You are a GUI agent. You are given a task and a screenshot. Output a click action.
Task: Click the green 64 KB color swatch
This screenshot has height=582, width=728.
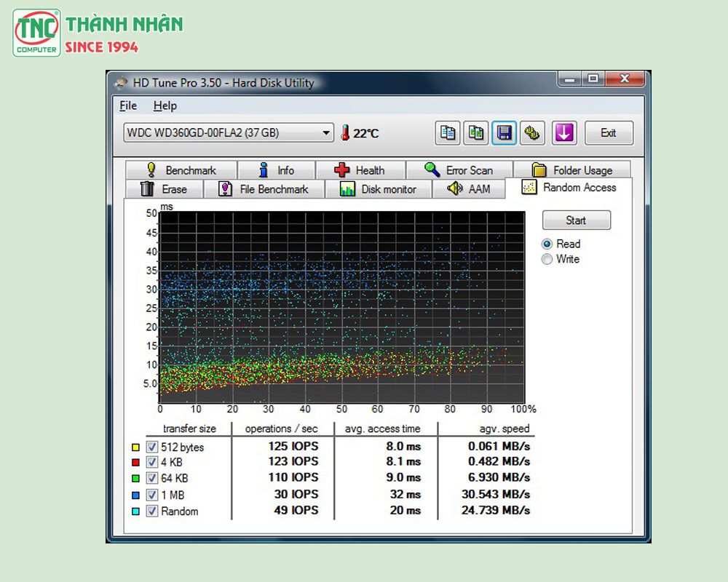click(135, 478)
